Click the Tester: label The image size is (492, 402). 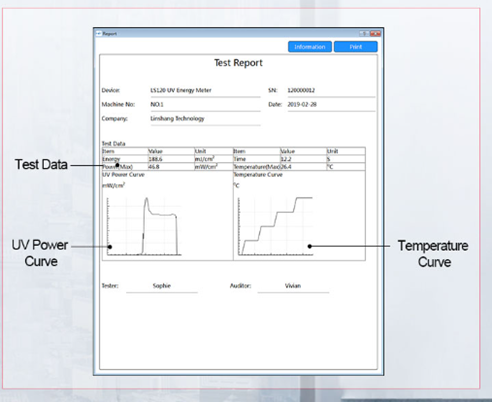[110, 286]
